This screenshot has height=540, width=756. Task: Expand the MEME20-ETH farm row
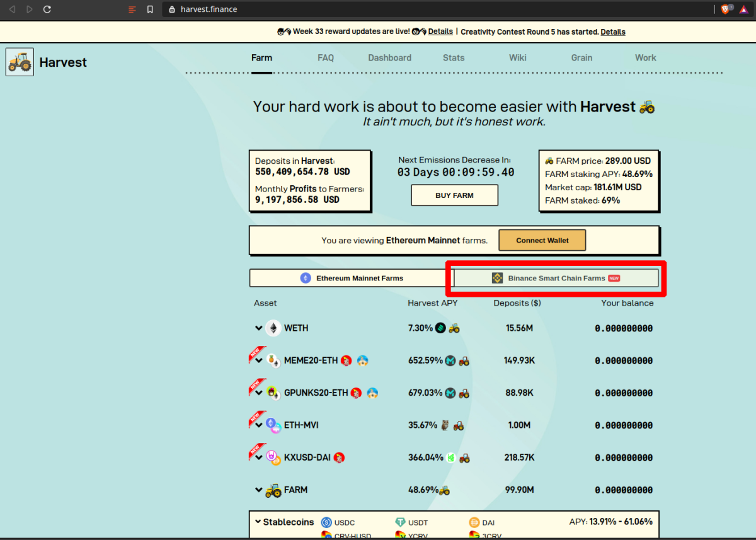click(x=258, y=361)
